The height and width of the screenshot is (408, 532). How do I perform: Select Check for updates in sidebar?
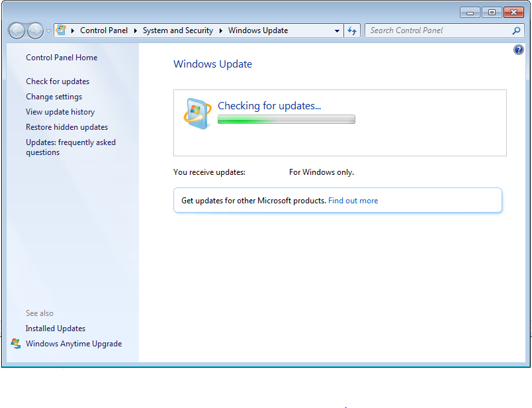click(x=58, y=81)
